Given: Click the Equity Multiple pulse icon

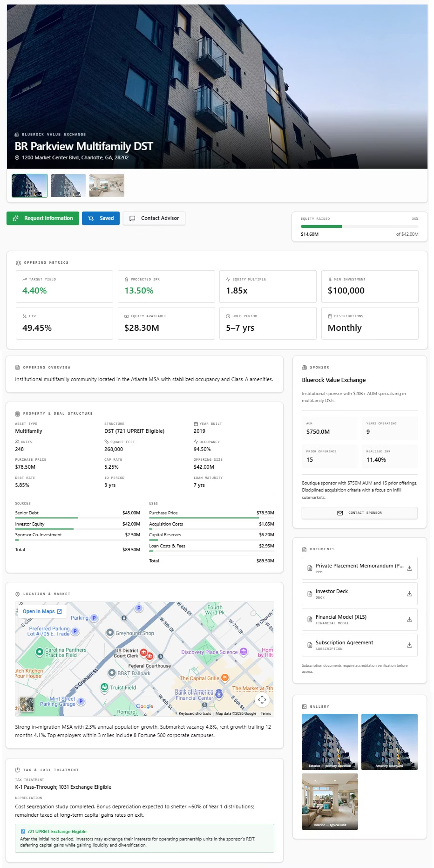Looking at the screenshot, I should tap(228, 280).
